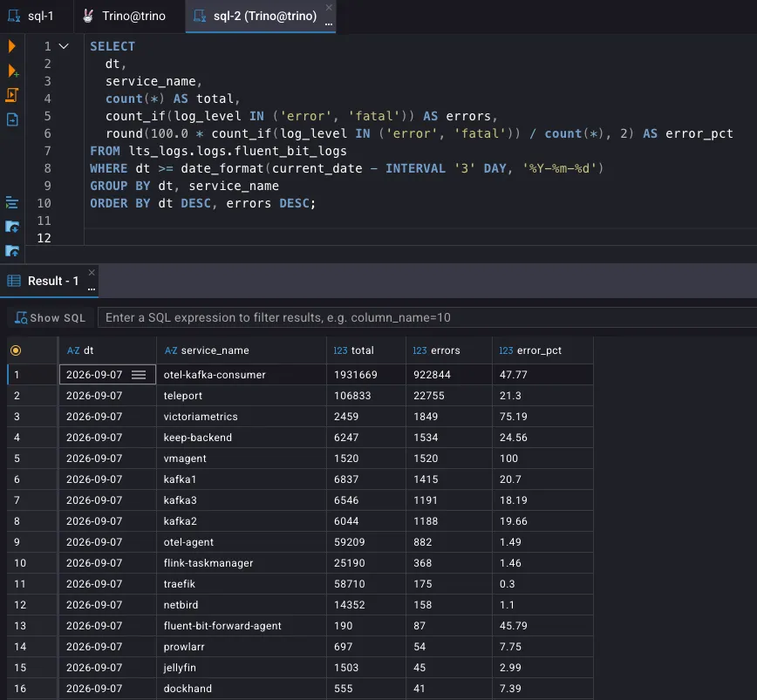Sort by the total column header

(366, 350)
